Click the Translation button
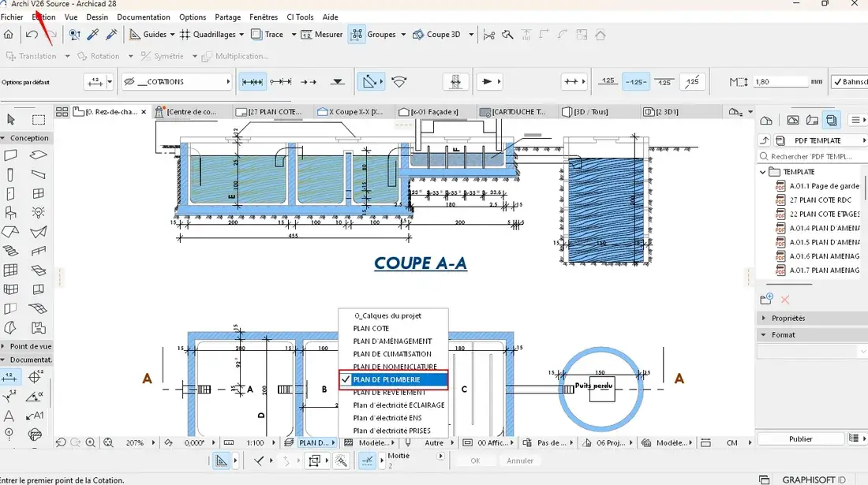The width and height of the screenshot is (868, 485). pyautogui.click(x=31, y=57)
